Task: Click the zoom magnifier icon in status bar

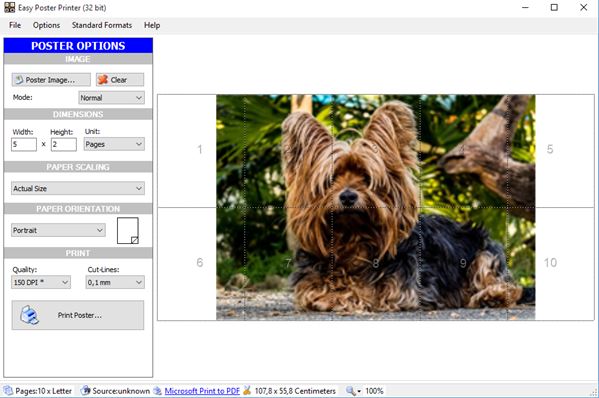Action: click(350, 391)
